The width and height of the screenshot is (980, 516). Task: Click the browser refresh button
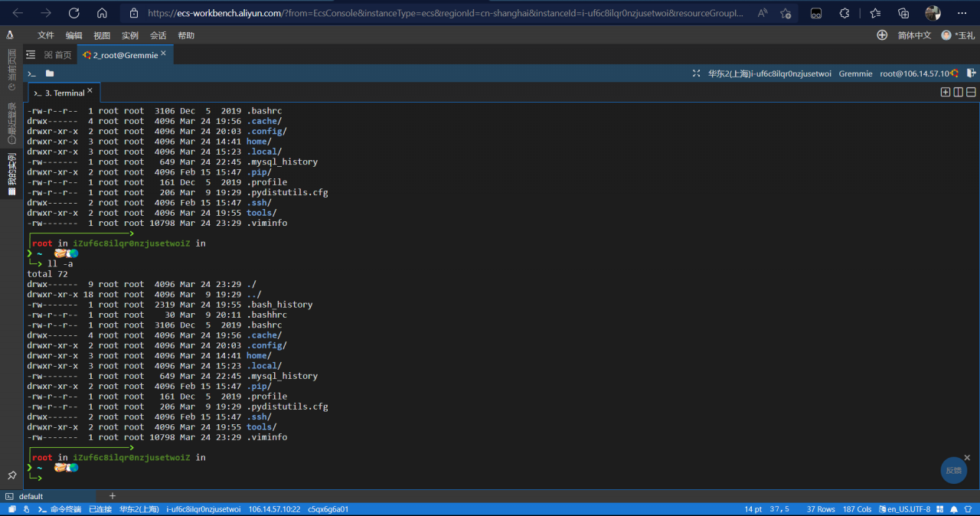(x=74, y=13)
